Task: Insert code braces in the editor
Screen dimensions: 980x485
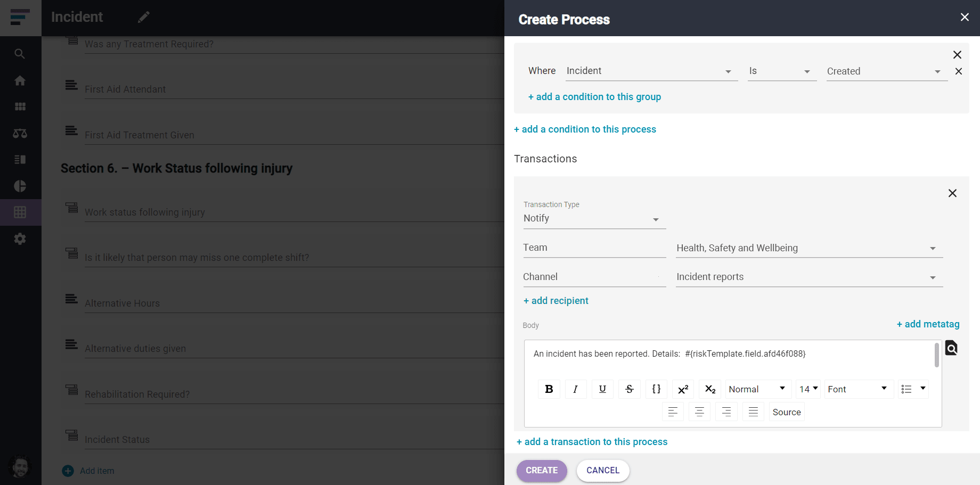Action: point(656,389)
